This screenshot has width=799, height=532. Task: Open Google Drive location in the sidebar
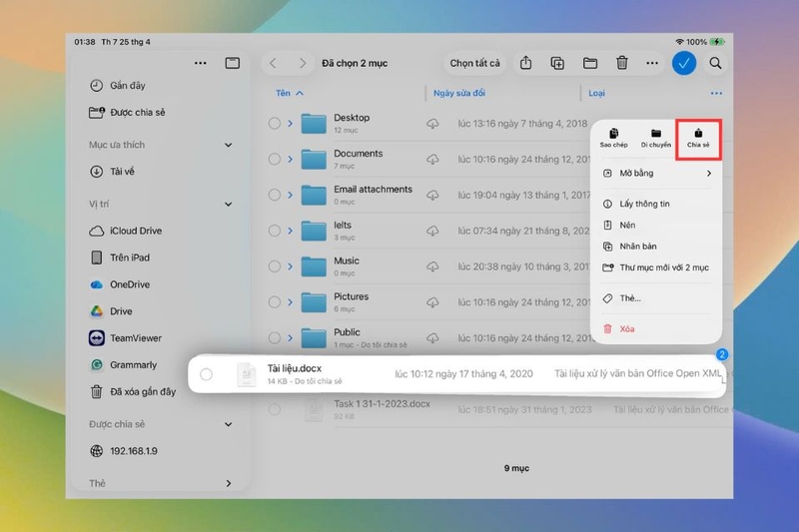coord(111,311)
